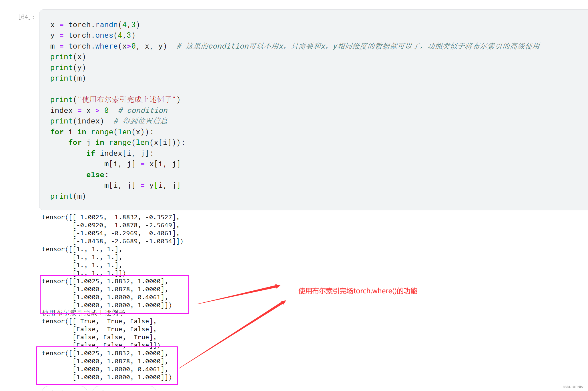This screenshot has height=391, width=588.
Task: Click output row '-1.8438, -2.6689, -1.0034'
Action: tap(128, 241)
